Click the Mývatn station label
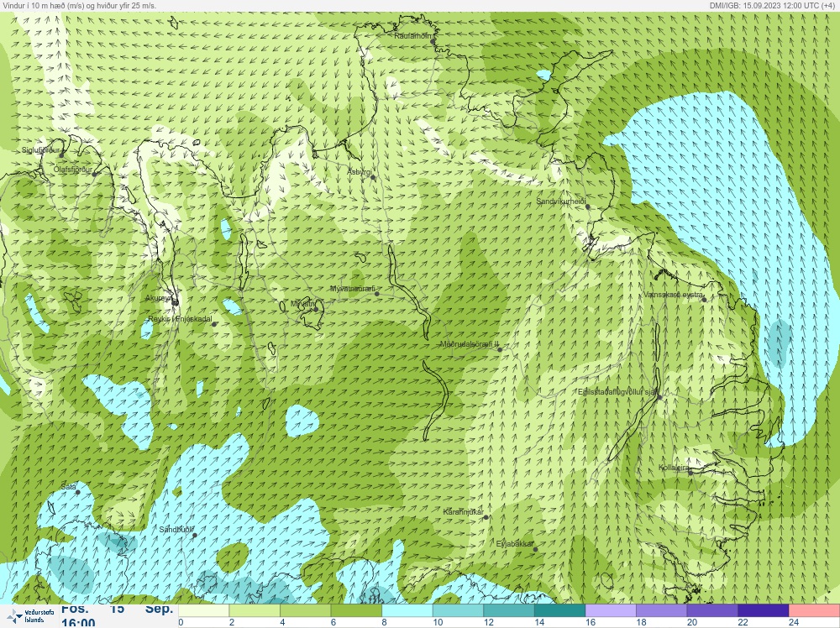 302,304
